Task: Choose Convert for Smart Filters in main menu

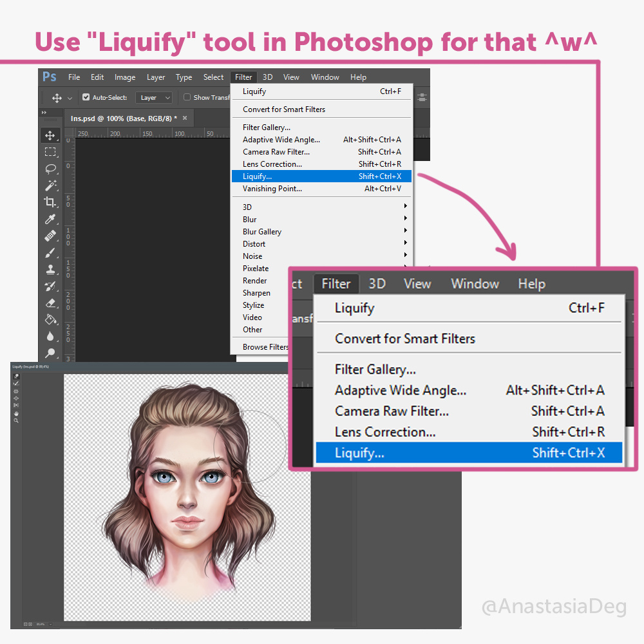Action: [x=321, y=109]
